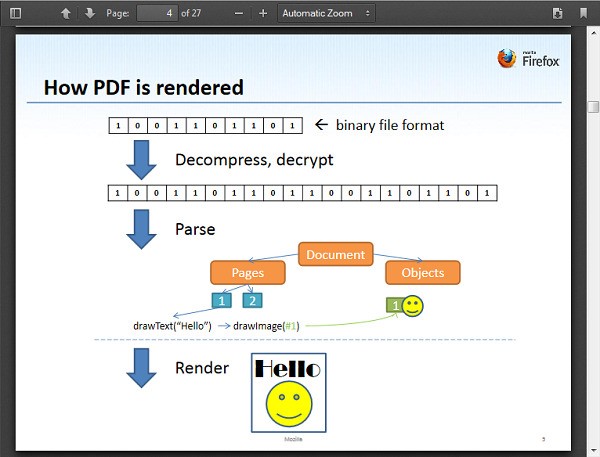
Task: Go to the previous page
Action: [66, 13]
